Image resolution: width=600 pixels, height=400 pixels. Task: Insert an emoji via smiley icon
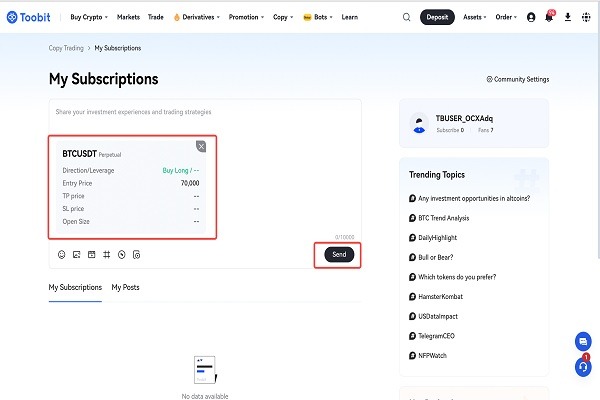coord(62,255)
